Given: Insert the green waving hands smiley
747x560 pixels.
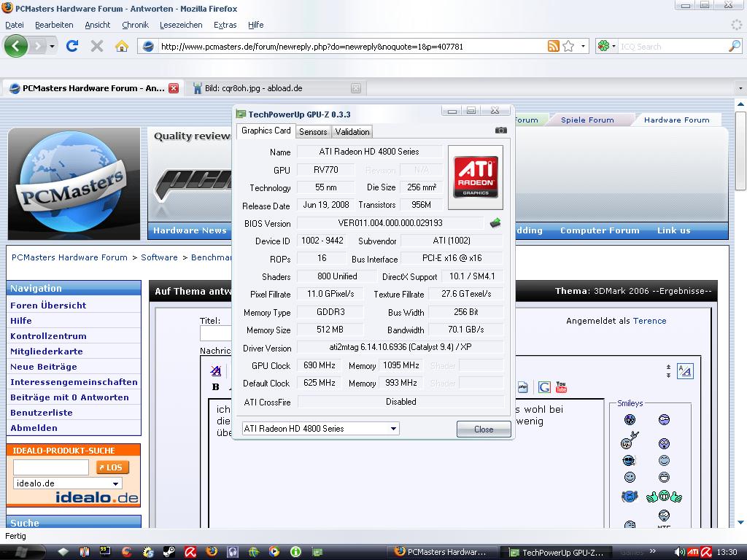Looking at the screenshot, I should [x=664, y=497].
